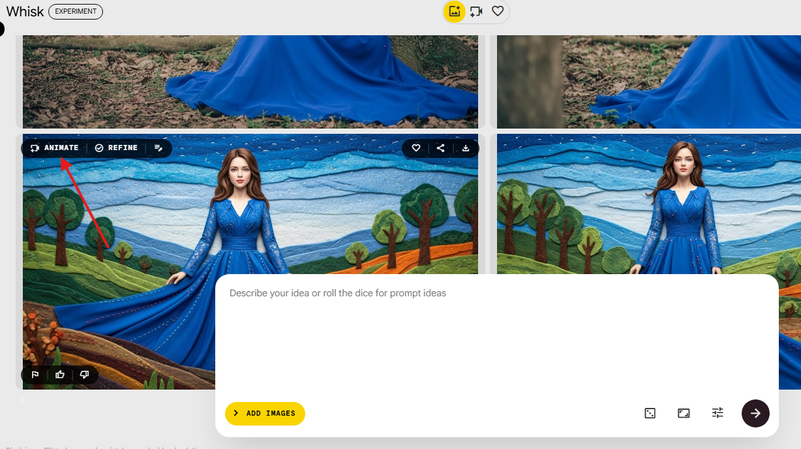Open the top-left blue dress forest image
The image size is (801, 449).
coord(250,82)
